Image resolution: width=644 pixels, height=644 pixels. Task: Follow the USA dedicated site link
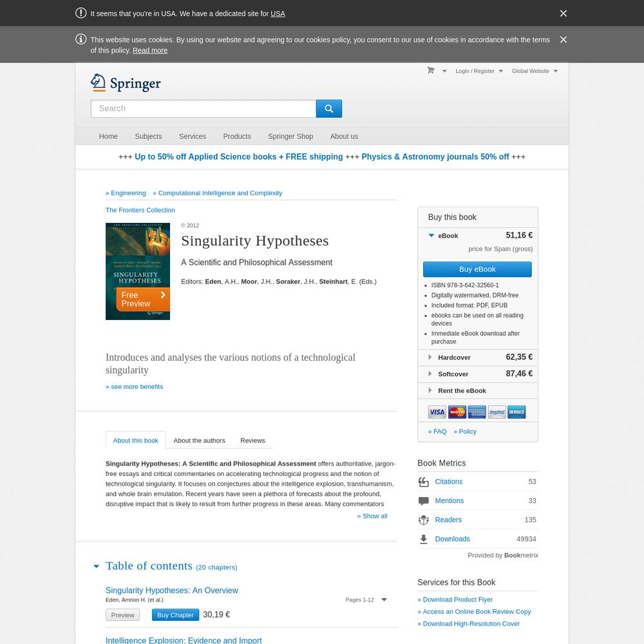click(278, 14)
